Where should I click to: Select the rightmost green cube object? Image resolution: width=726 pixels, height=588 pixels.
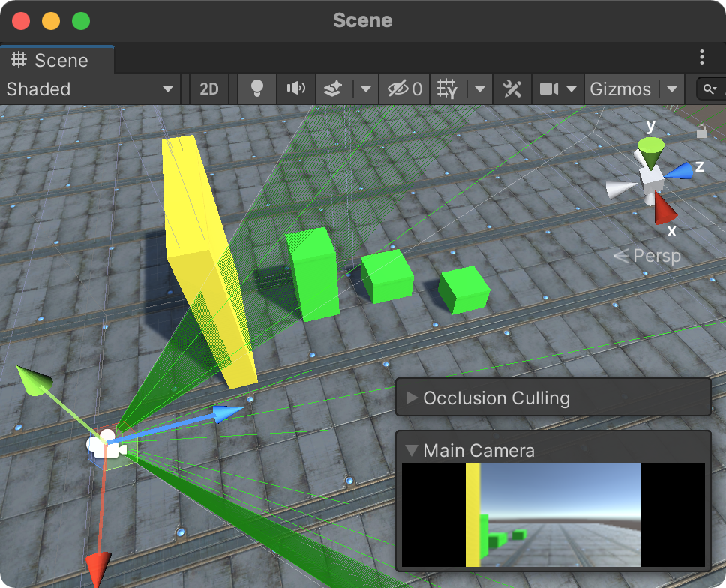[464, 289]
